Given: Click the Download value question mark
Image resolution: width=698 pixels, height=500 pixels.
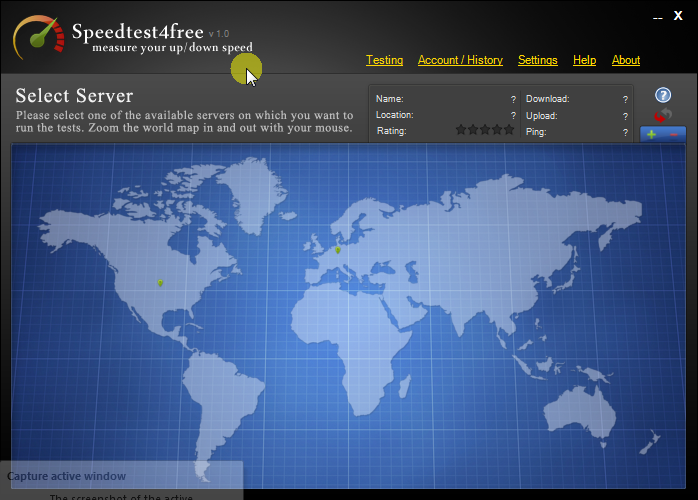Looking at the screenshot, I should (625, 99).
